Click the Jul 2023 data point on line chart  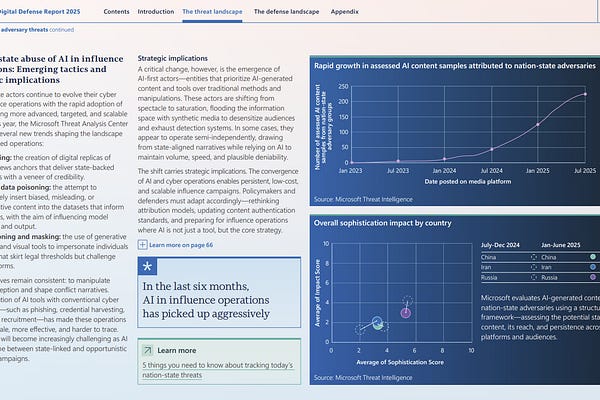click(x=398, y=161)
